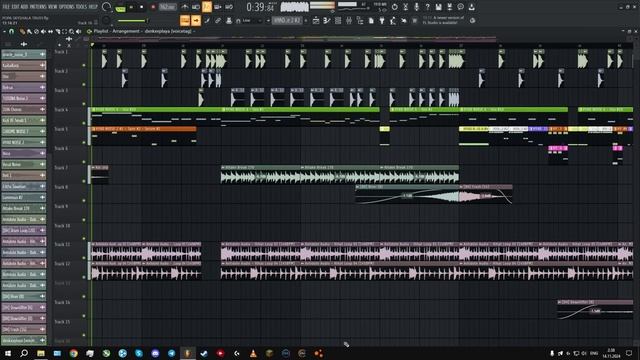
Task: Click the chain link icon in second toolbar
Action: (x=218, y=20)
